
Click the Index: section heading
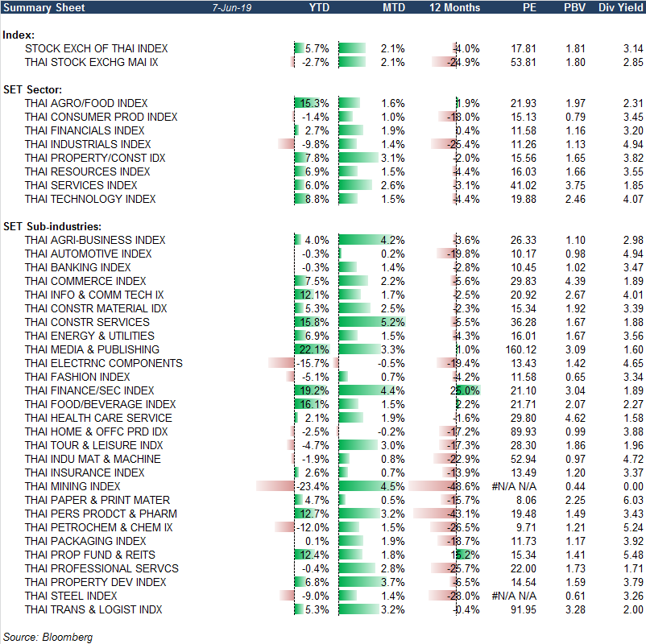[x=19, y=35]
